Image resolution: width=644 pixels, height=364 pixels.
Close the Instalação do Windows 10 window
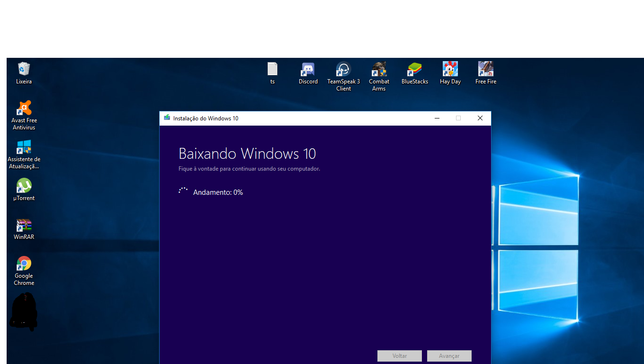pyautogui.click(x=480, y=118)
